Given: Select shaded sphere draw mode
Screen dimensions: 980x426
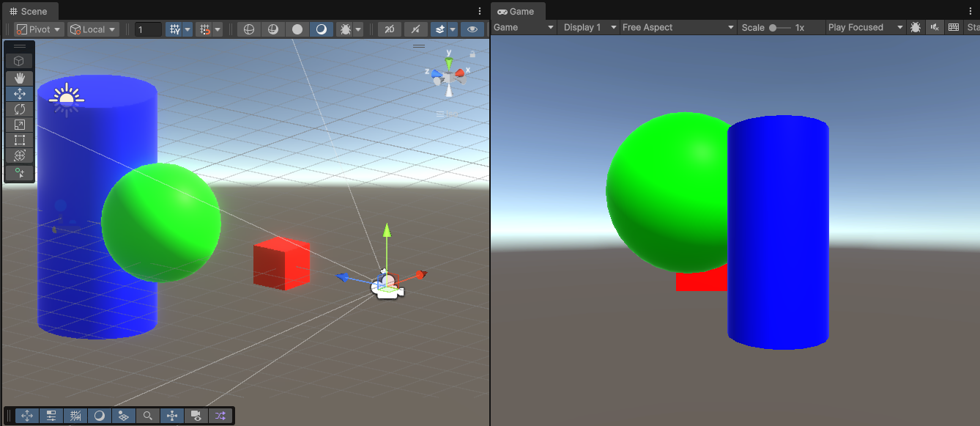Looking at the screenshot, I should tap(321, 29).
